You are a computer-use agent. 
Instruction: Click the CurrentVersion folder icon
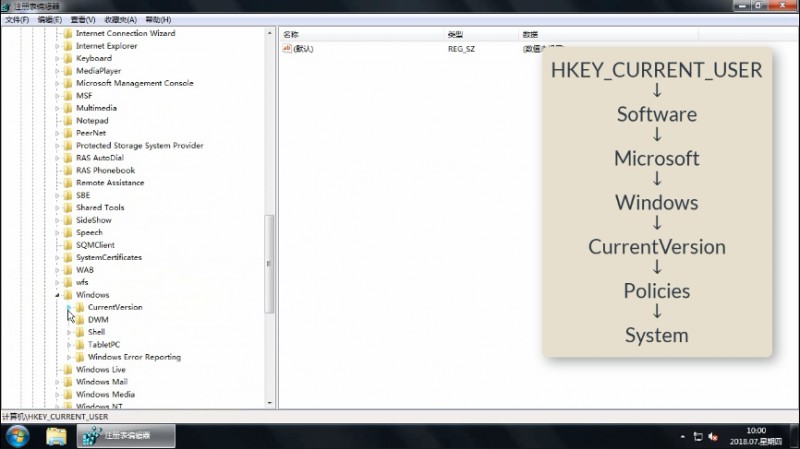[80, 307]
